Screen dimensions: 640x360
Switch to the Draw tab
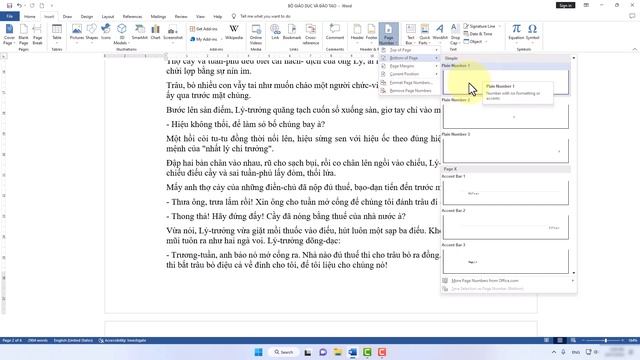coord(67,16)
